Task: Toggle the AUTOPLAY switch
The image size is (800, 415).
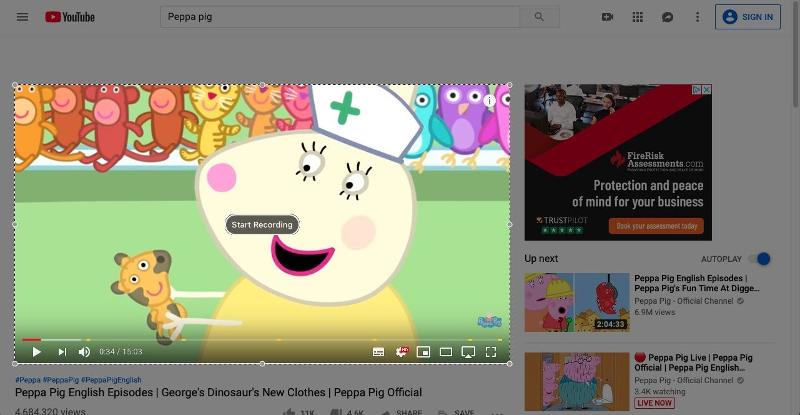Action: pos(760,259)
